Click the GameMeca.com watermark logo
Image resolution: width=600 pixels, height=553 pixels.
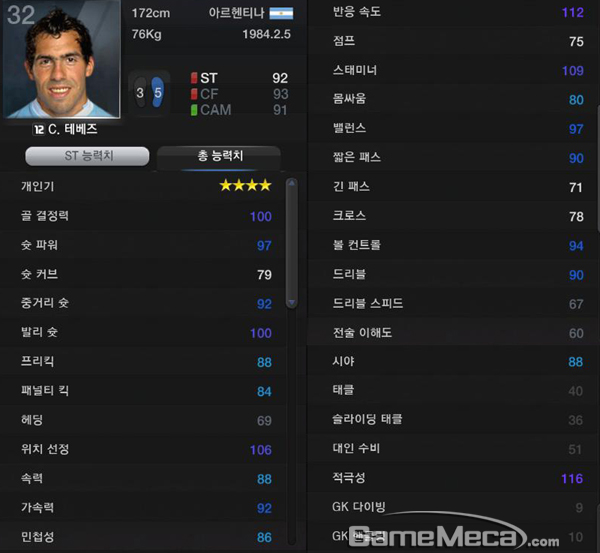point(459,533)
